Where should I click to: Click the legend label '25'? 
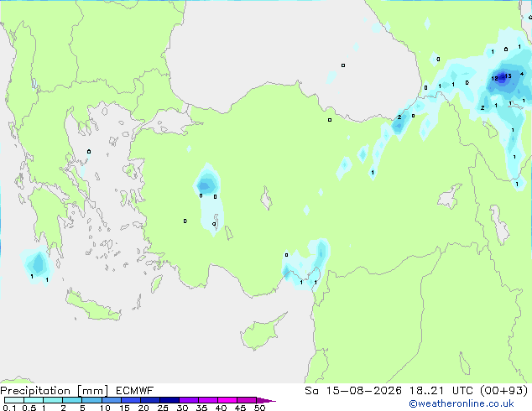pyautogui.click(x=163, y=408)
